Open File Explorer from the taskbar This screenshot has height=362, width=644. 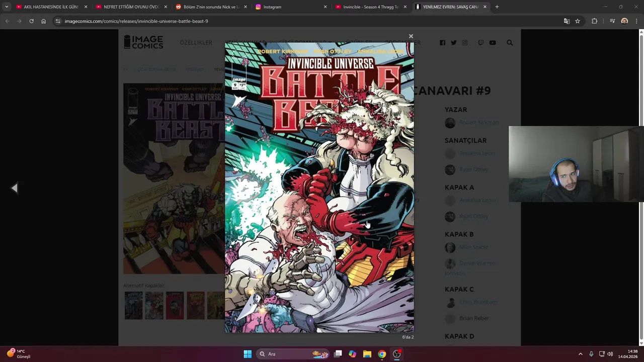click(x=367, y=354)
